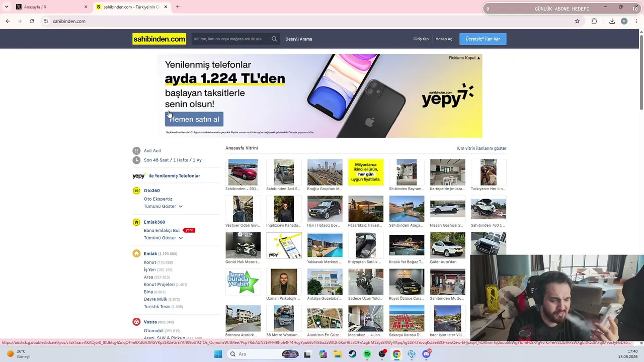Viewport: 644px width, 362px height.
Task: Open the İş Yeri category link
Action: click(150, 269)
